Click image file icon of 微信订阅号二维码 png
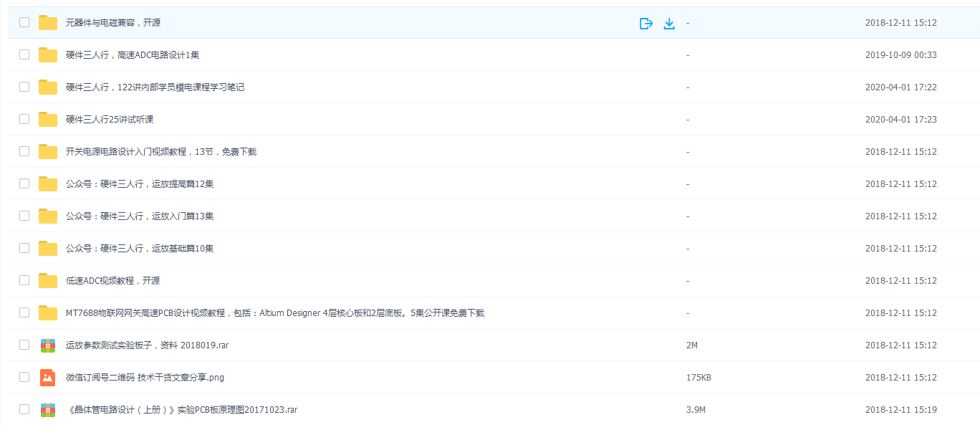Screen dimensions: 980x425 [48, 377]
